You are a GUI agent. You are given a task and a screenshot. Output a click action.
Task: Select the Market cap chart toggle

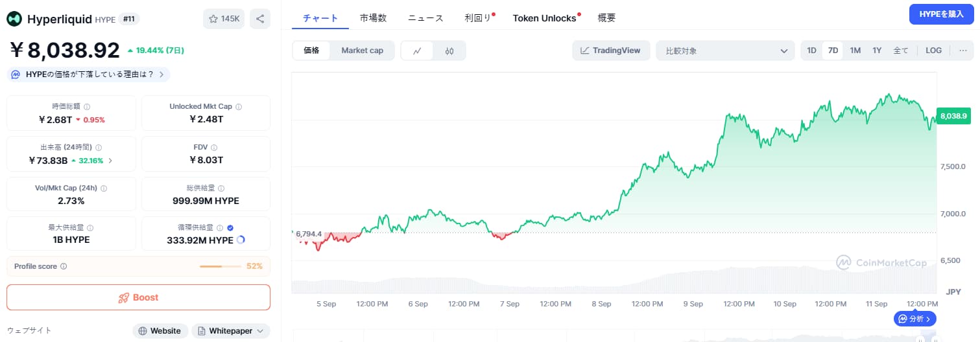tap(362, 51)
